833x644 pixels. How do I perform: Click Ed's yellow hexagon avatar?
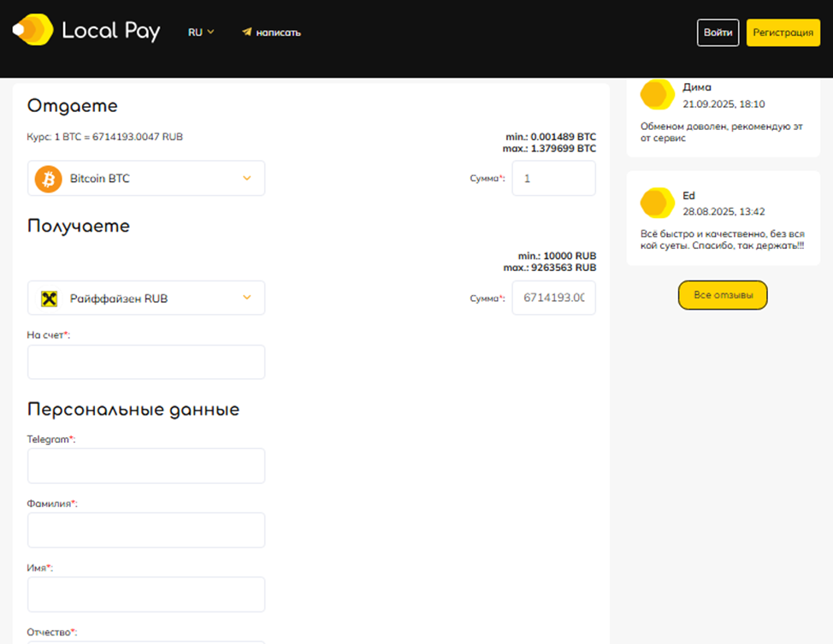657,203
